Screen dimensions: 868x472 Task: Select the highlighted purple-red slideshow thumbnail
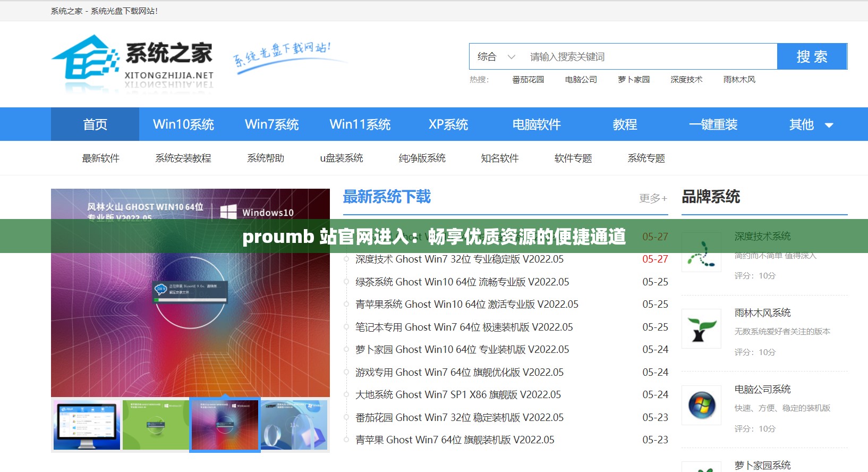[225, 425]
